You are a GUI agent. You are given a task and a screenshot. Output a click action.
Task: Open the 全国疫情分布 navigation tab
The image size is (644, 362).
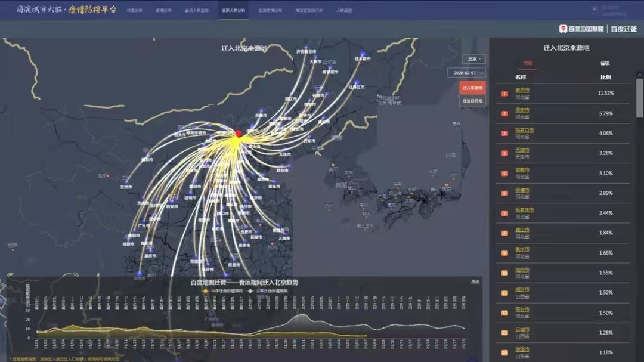(x=270, y=11)
